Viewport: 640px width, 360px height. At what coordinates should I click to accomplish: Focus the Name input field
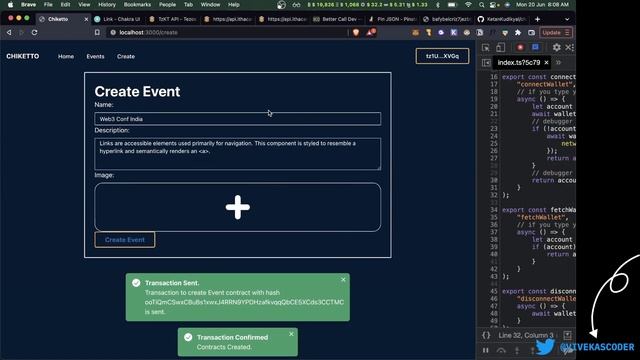[238, 119]
